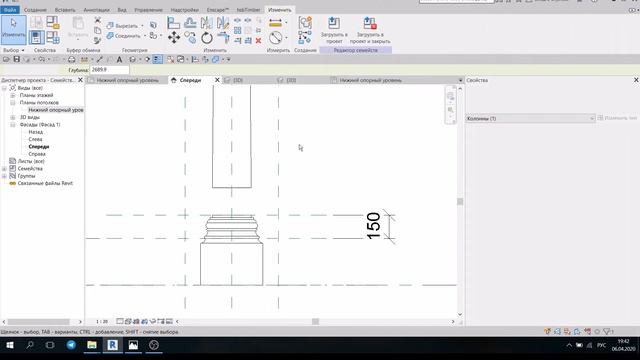Click the Save icon in quick access toolbar
The height and width of the screenshot is (360, 640).
[x=17, y=60]
